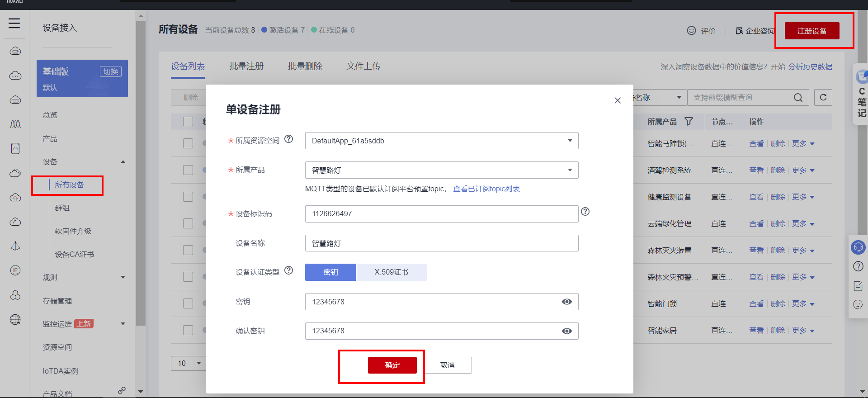Click the cloud with three dots sidebar icon
The width and height of the screenshot is (868, 398).
(x=15, y=76)
